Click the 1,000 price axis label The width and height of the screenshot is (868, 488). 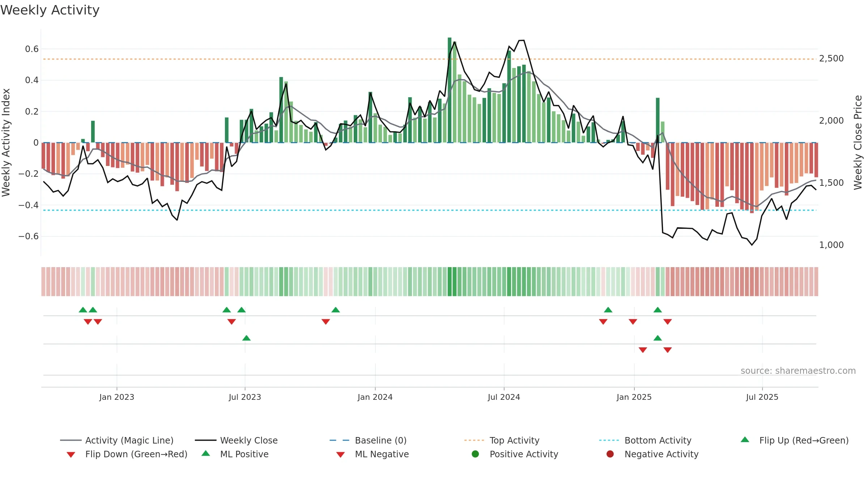(831, 245)
